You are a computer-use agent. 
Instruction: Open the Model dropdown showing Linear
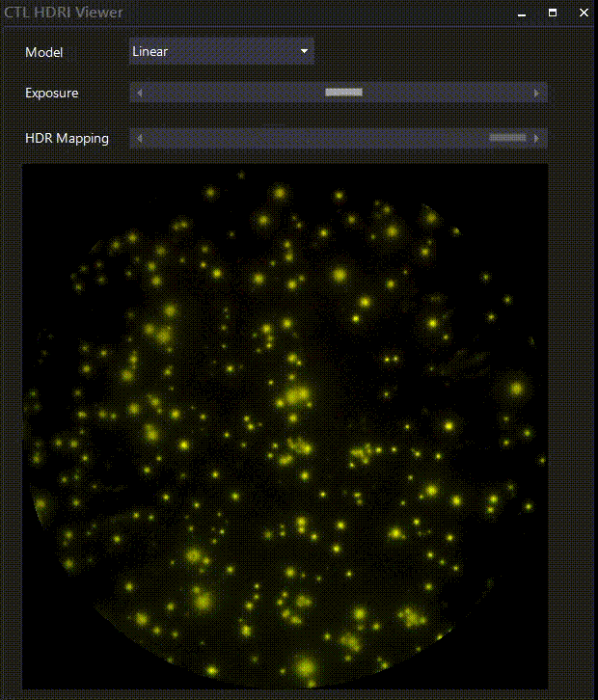point(222,51)
